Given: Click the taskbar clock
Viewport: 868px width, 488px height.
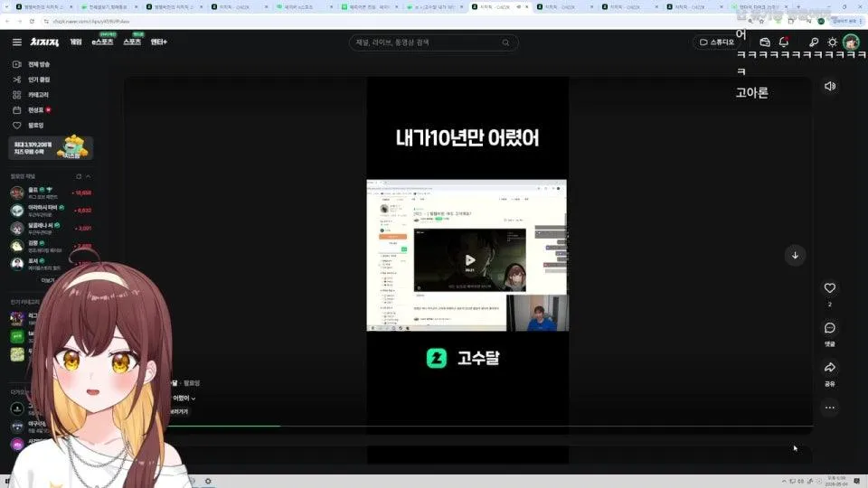Looking at the screenshot, I should 835,481.
